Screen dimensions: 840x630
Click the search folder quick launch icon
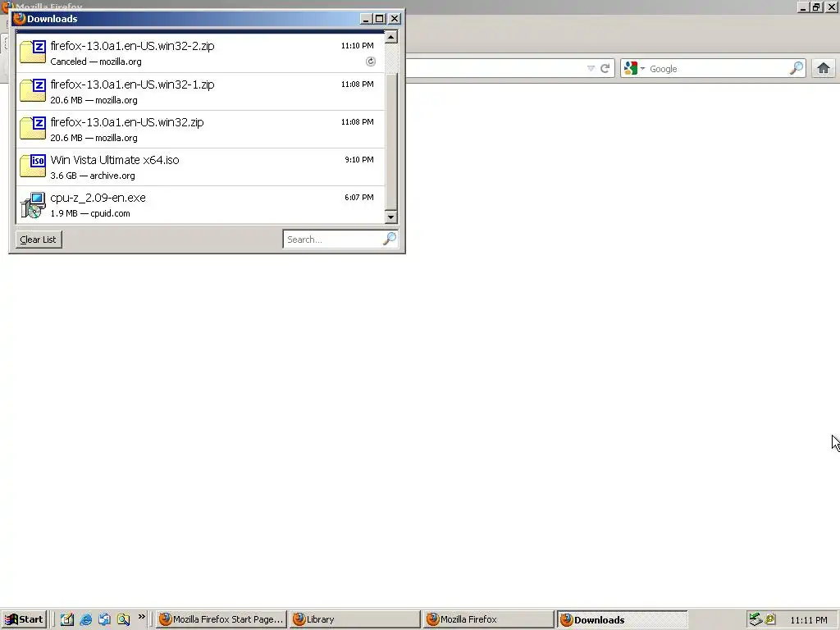[x=123, y=619]
